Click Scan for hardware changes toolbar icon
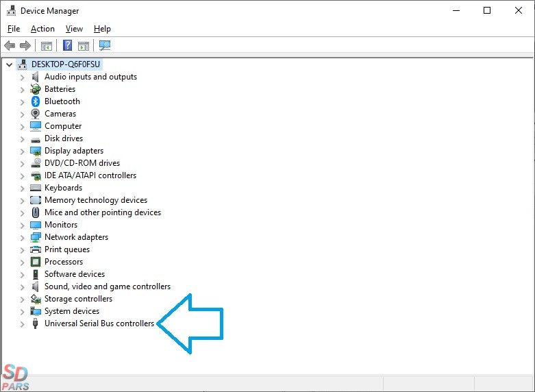This screenshot has width=535, height=392. click(x=105, y=46)
